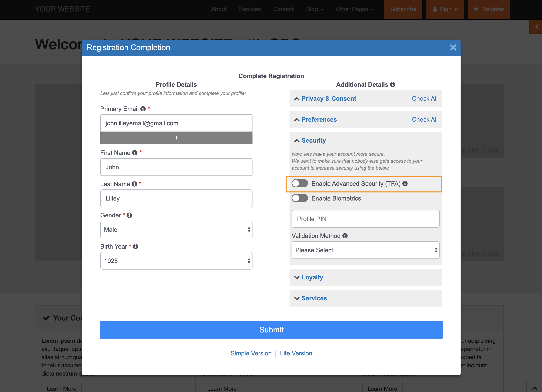Click the Validation Method info icon
The height and width of the screenshot is (392, 542).
point(345,236)
